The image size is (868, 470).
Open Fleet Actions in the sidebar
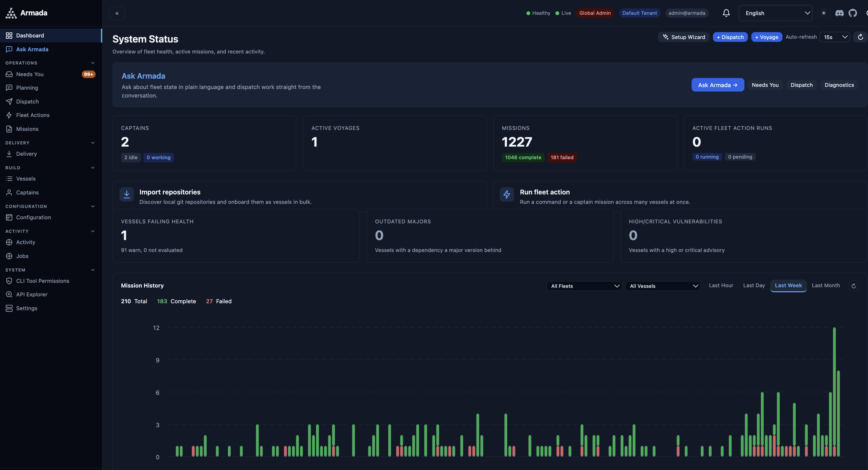click(51, 115)
